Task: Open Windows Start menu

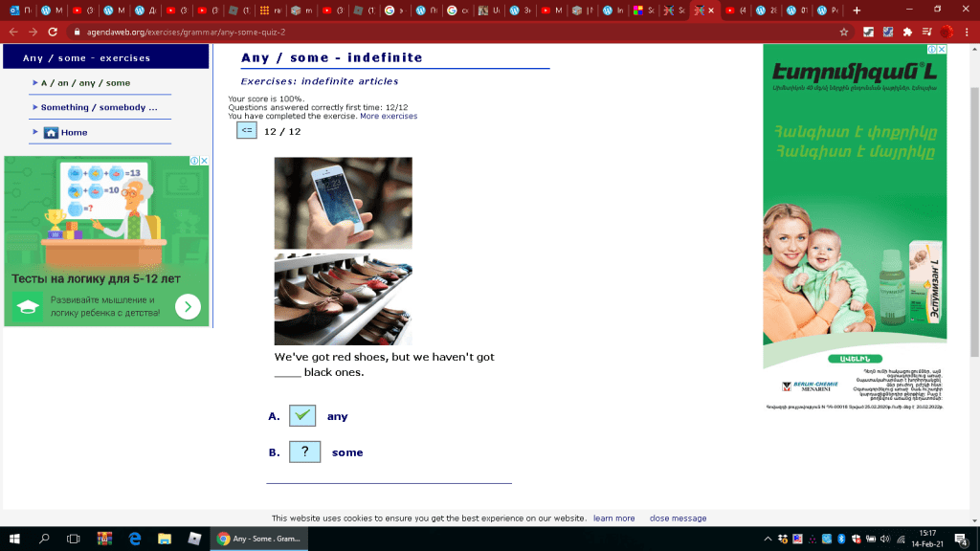Action: [15, 539]
